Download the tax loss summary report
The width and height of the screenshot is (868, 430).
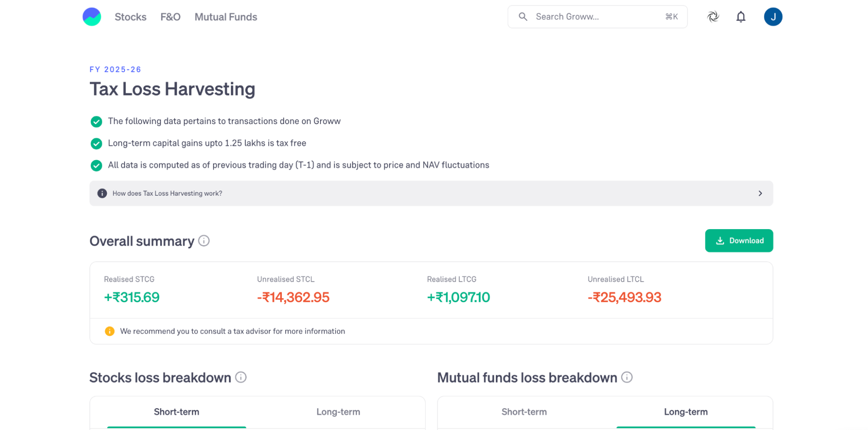point(739,241)
